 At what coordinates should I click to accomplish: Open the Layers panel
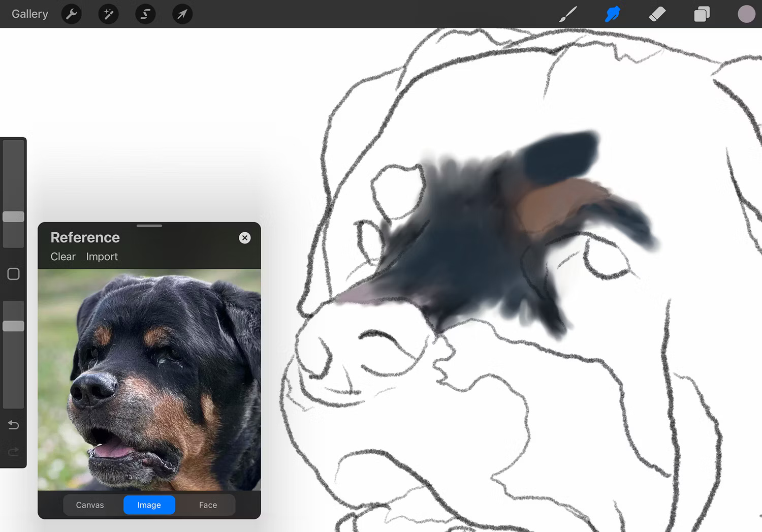(702, 14)
